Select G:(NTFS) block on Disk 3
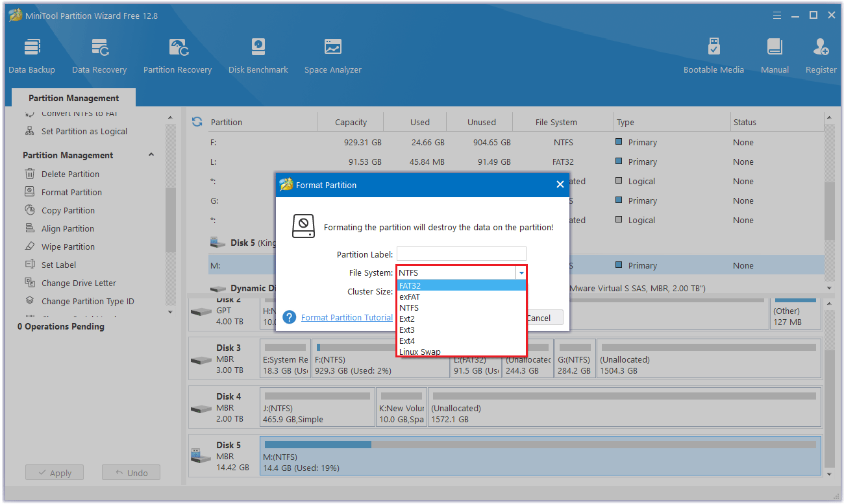 pos(575,358)
